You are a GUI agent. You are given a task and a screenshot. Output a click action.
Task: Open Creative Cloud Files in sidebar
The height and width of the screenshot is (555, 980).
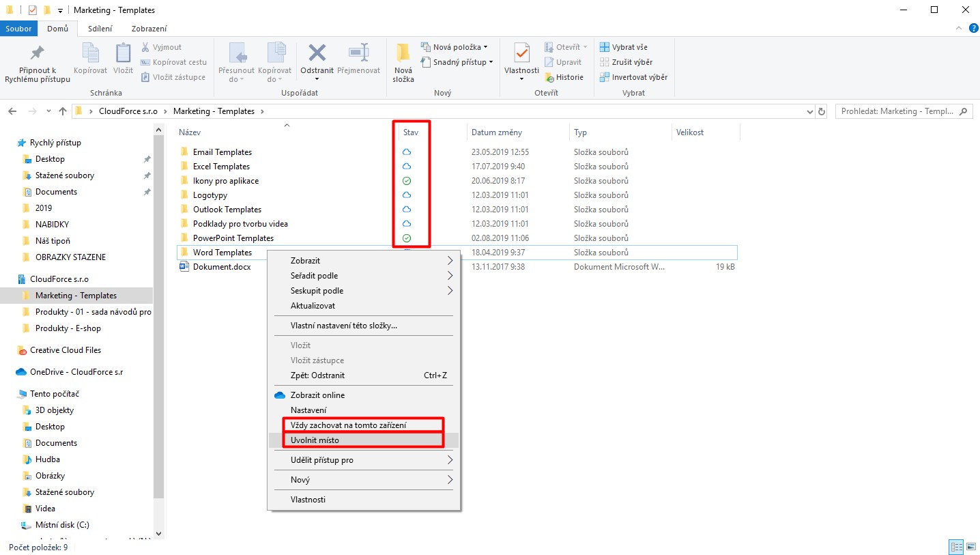66,350
